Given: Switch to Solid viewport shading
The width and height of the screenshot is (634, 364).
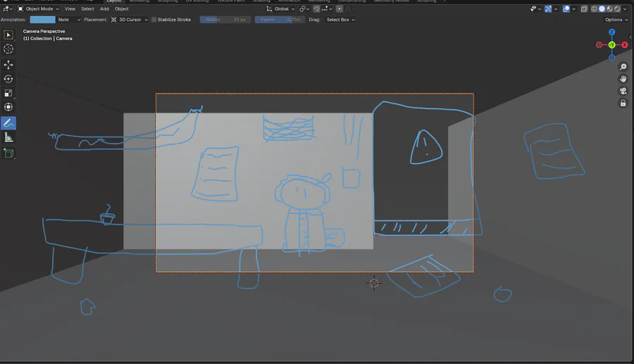Looking at the screenshot, I should [602, 9].
